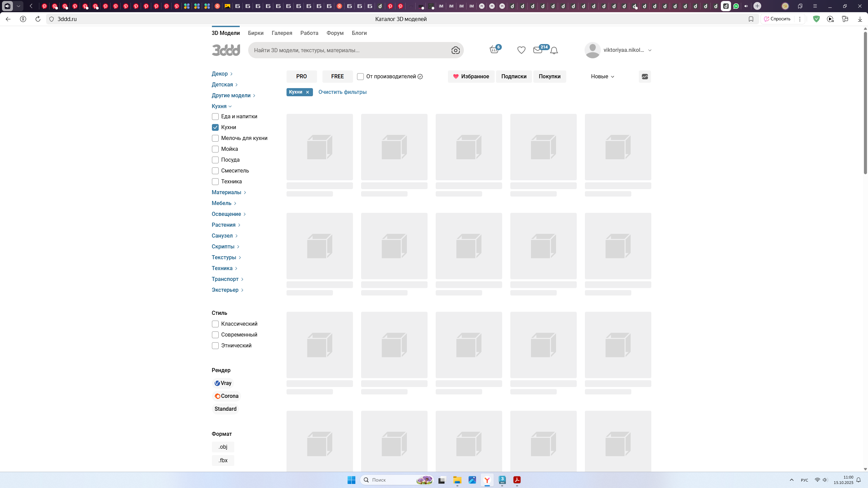Click the 3ddd site logo

(226, 50)
